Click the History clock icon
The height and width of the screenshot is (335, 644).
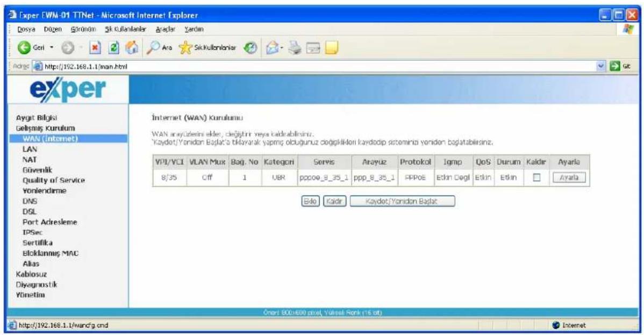tap(250, 48)
